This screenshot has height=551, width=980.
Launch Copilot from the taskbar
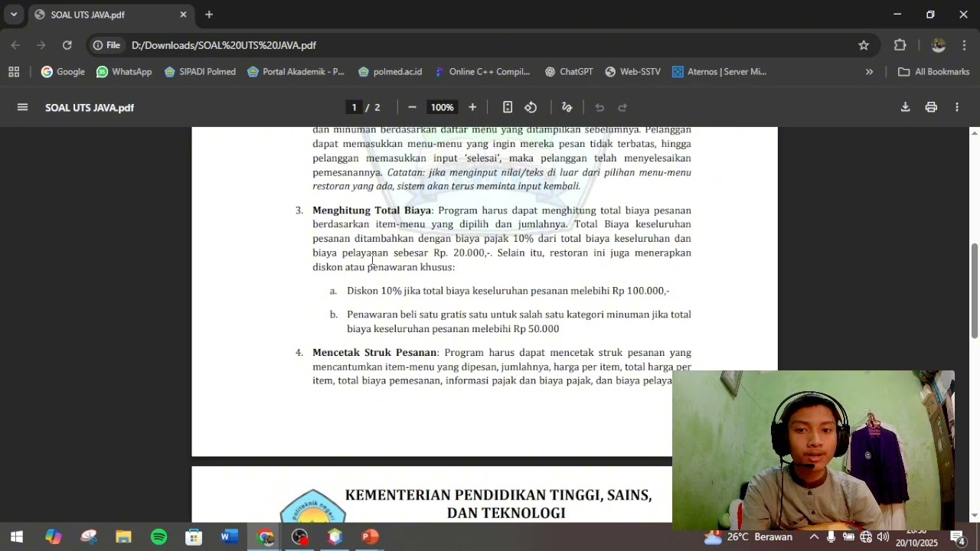53,536
